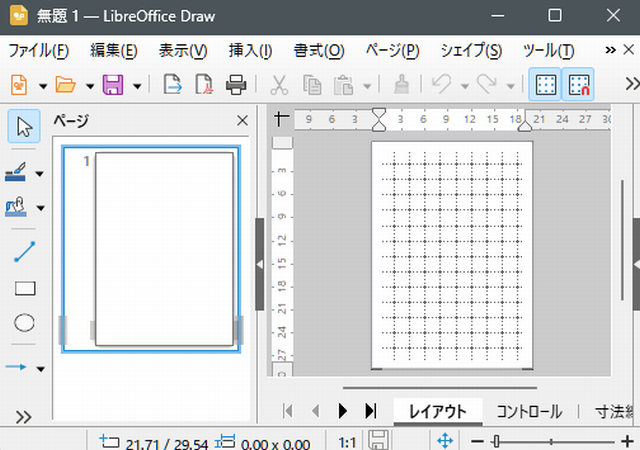Expand the Lines and Arrows dropdown
640x450 pixels.
pos(40,368)
